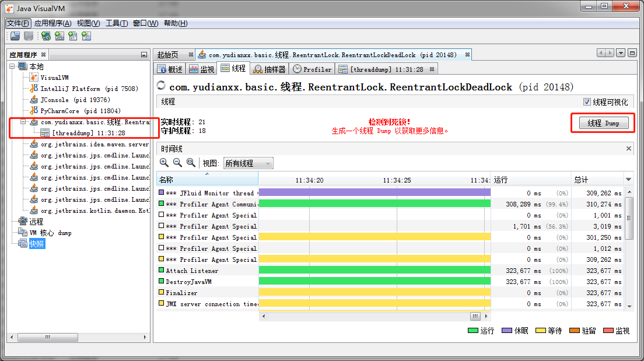Image resolution: width=644 pixels, height=361 pixels.
Task: Zoom in on the thread timeline
Action: [164, 162]
